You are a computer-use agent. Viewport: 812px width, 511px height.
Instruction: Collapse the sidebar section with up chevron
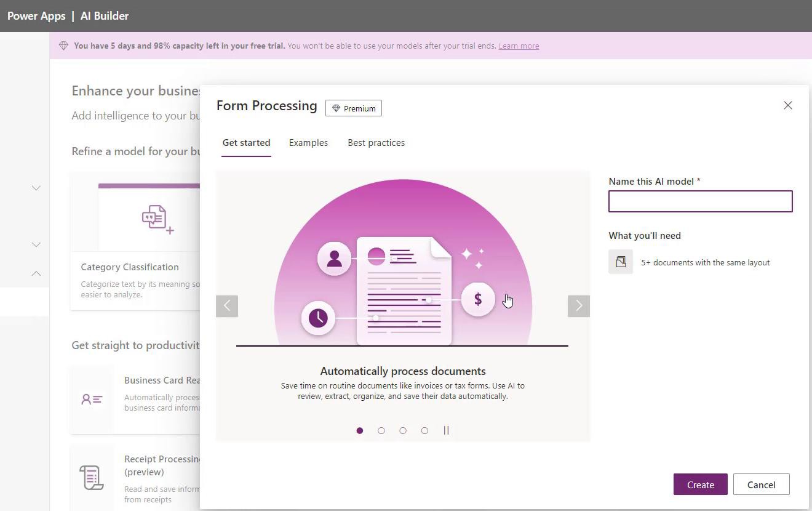(x=36, y=273)
